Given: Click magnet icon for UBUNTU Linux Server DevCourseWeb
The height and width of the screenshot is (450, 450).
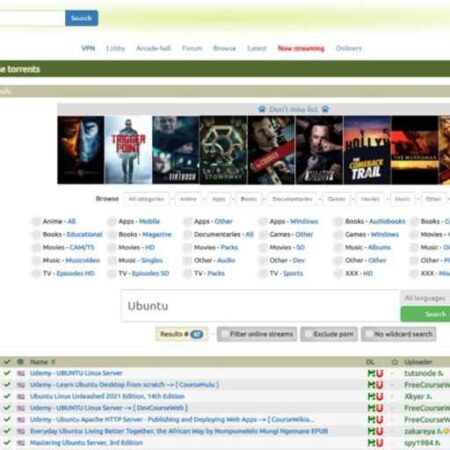Looking at the screenshot, I should coord(371,408).
